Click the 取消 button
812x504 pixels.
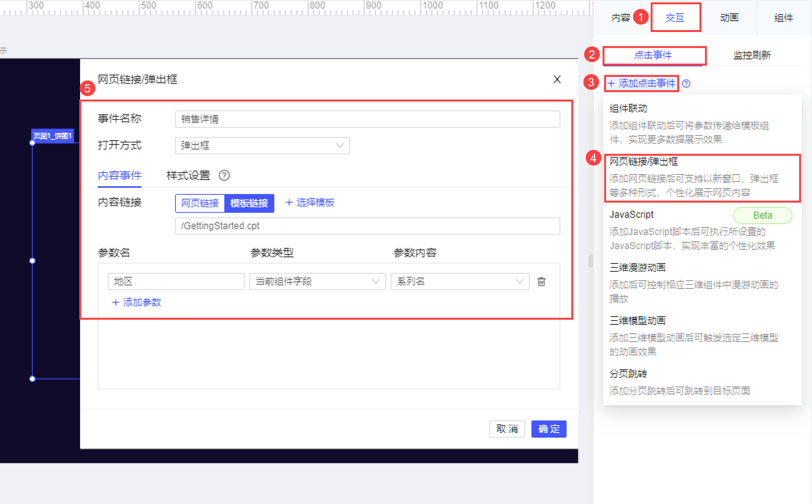(x=507, y=429)
